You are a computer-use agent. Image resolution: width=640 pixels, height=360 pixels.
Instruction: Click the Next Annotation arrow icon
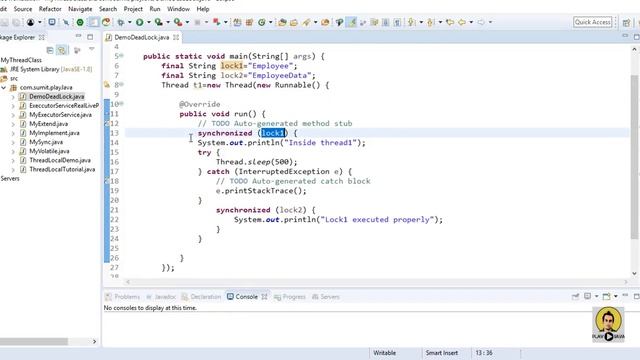point(411,22)
